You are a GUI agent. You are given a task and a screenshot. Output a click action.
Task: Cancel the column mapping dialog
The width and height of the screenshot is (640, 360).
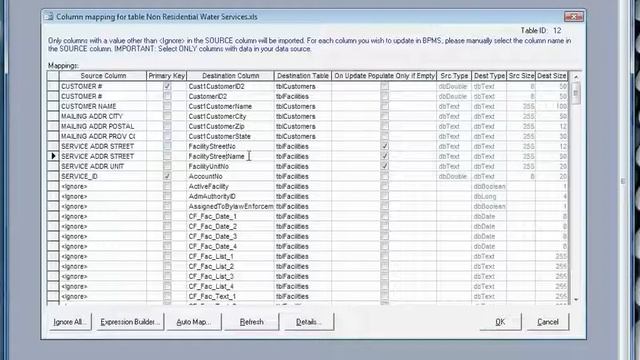point(548,322)
